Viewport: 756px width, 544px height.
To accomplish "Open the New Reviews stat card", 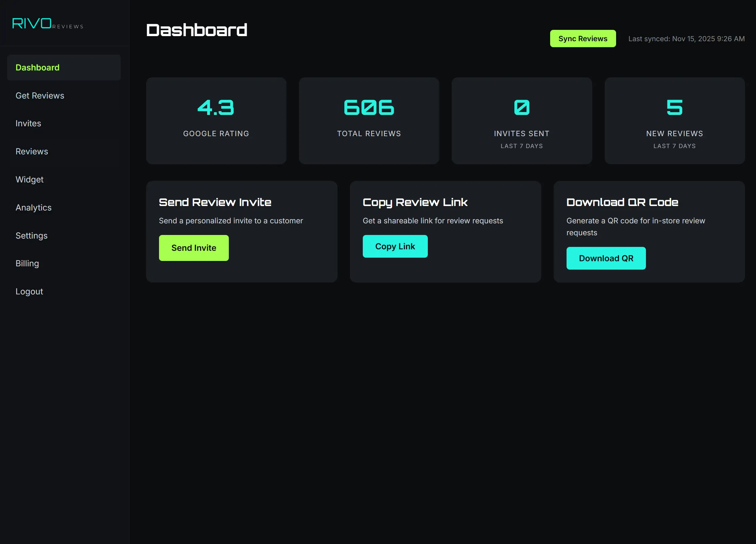I will [674, 121].
